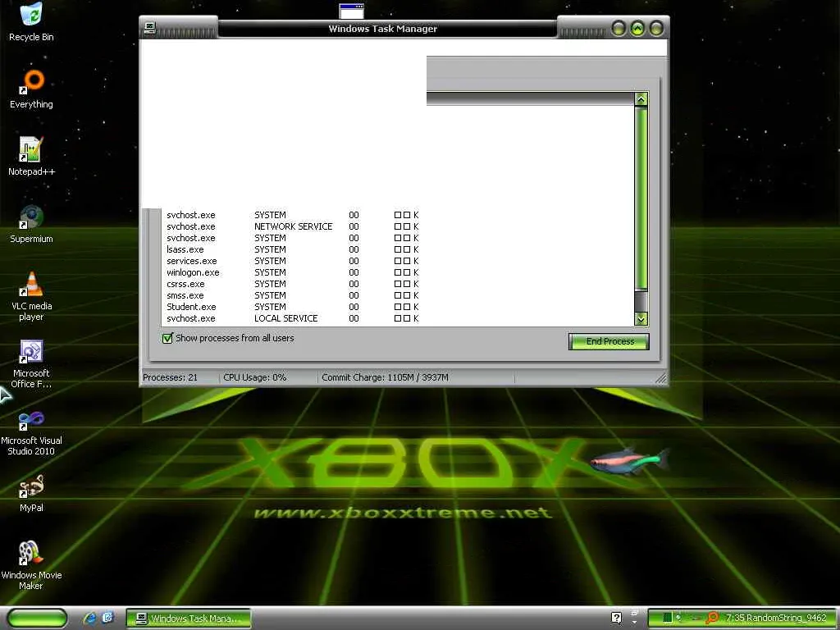
Task: Select the Microsoft Office shortcut icon
Action: click(31, 363)
